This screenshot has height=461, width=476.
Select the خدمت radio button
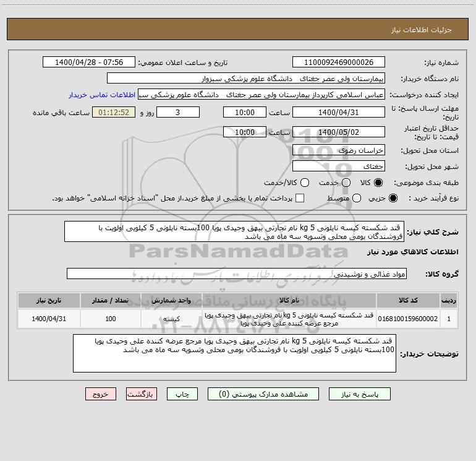coord(346,183)
